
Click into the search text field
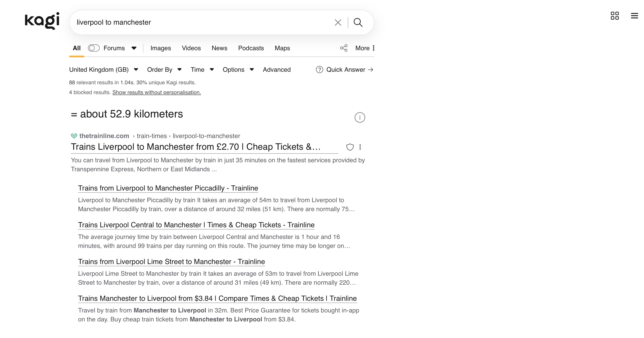tap(200, 22)
